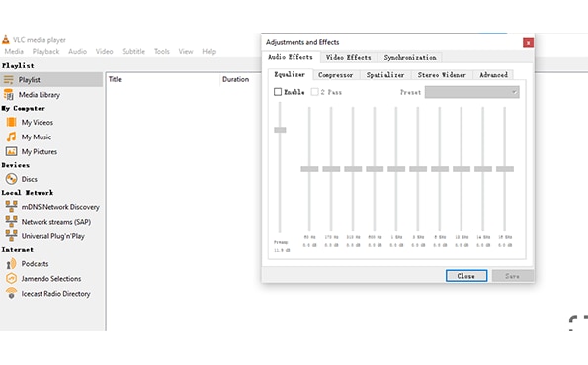Image resolution: width=588 pixels, height=365 pixels.
Task: Click the 60 Hz band slider handle
Action: tap(309, 169)
